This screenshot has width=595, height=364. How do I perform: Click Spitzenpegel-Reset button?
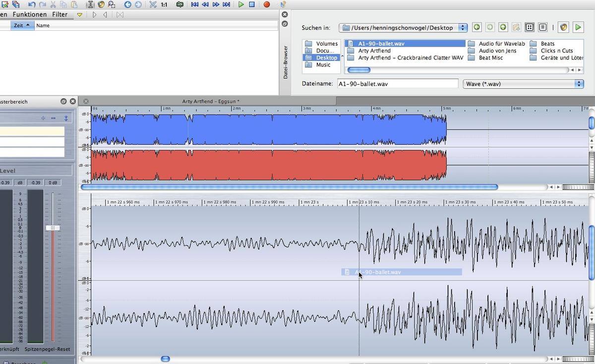[48, 349]
